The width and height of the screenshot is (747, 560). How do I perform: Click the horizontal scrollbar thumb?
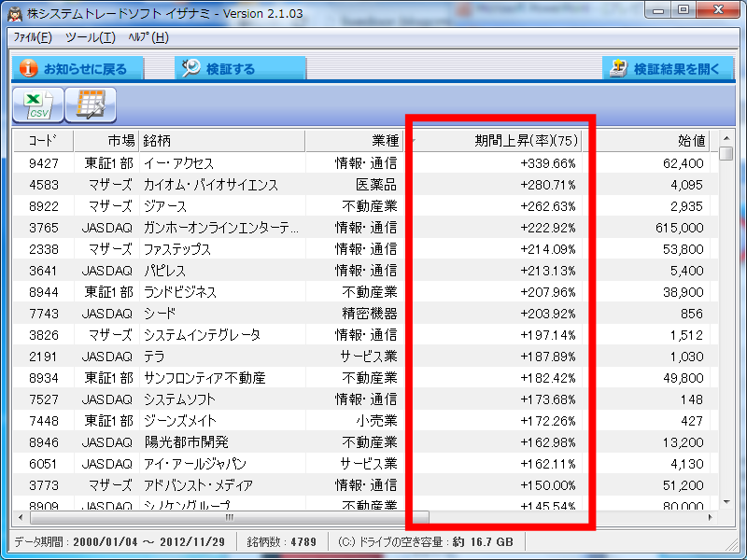coord(230,517)
